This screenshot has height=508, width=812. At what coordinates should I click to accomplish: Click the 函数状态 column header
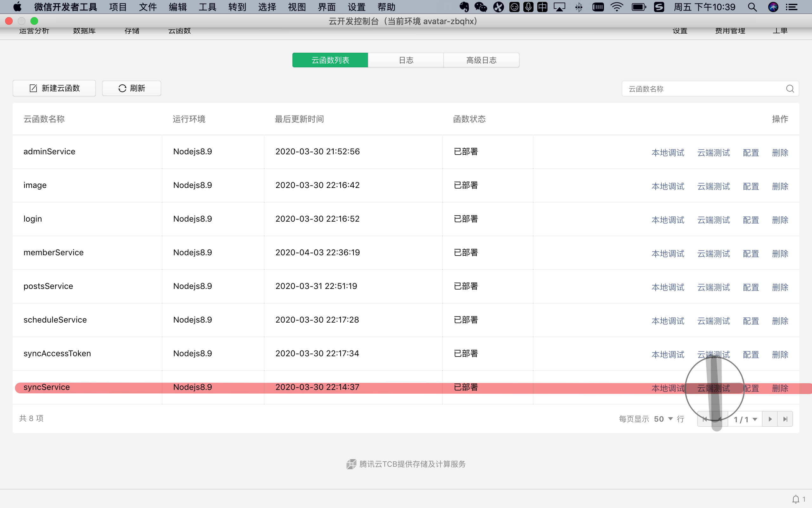469,119
